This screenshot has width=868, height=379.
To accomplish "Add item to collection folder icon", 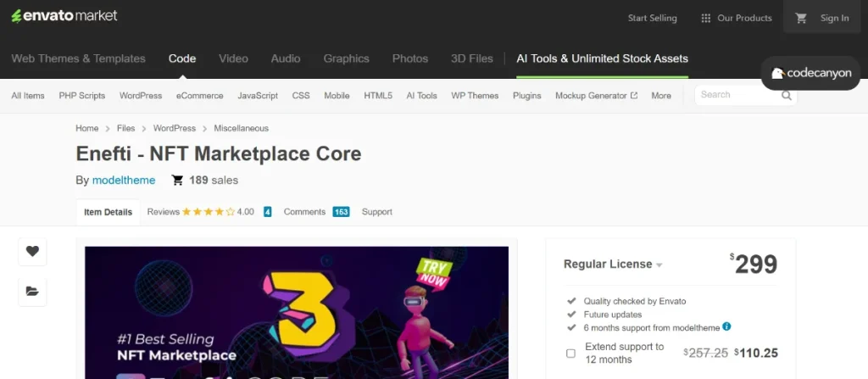I will click(x=33, y=292).
